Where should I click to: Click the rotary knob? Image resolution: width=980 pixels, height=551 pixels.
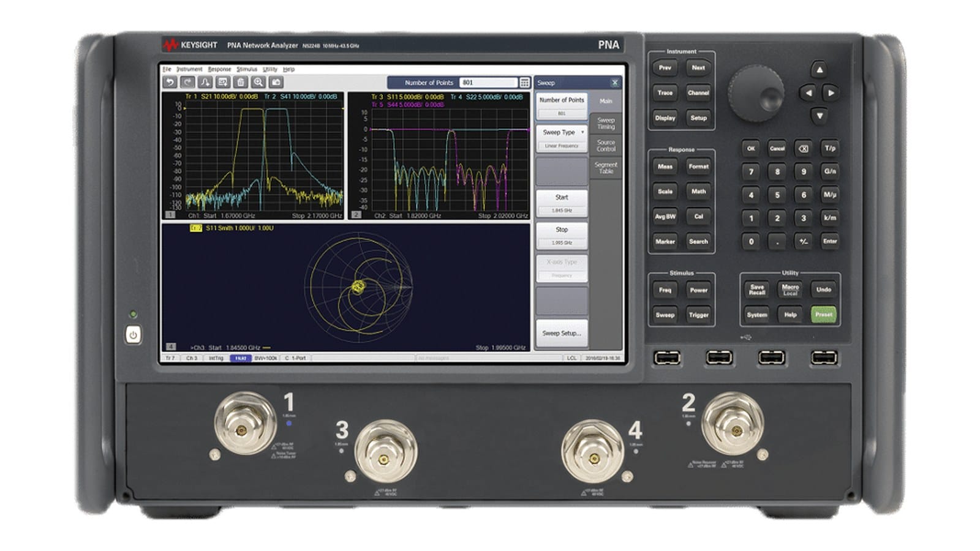point(756,94)
